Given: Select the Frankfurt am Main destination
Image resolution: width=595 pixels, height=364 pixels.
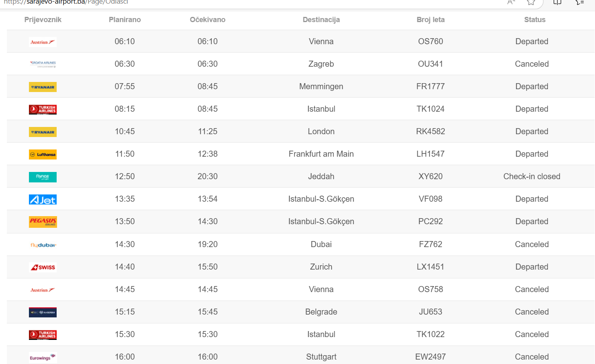Looking at the screenshot, I should pos(321,154).
